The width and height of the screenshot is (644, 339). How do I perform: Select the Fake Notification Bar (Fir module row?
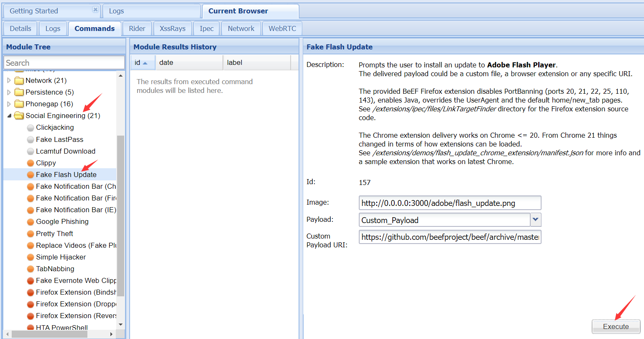coord(60,198)
